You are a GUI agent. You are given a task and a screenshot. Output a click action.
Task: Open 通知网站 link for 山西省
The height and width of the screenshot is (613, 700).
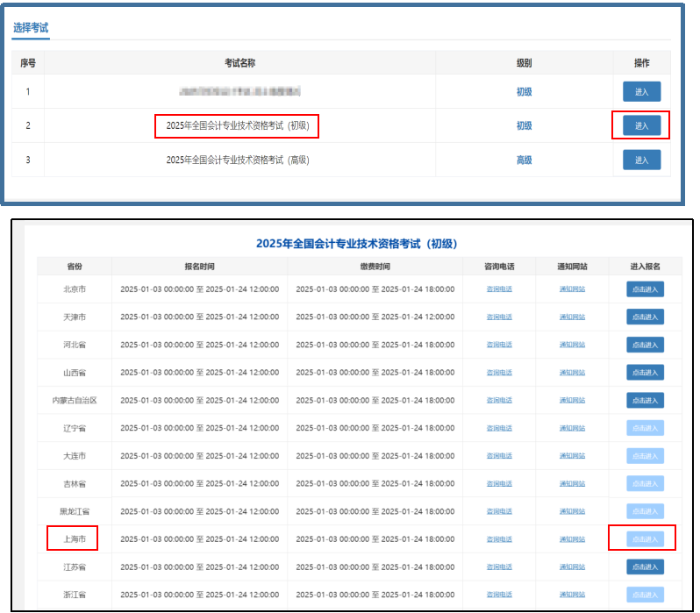coord(573,373)
